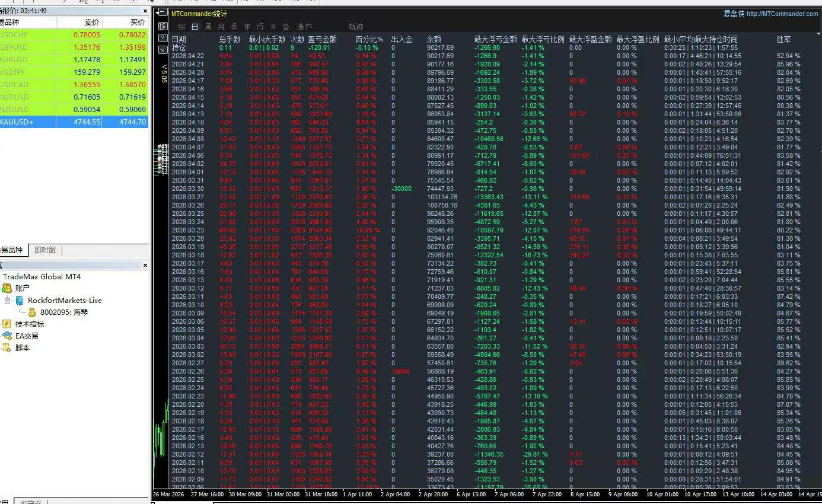Collapse the RockfortMarkets-Live tree node
822x504 pixels.
(x=8, y=301)
